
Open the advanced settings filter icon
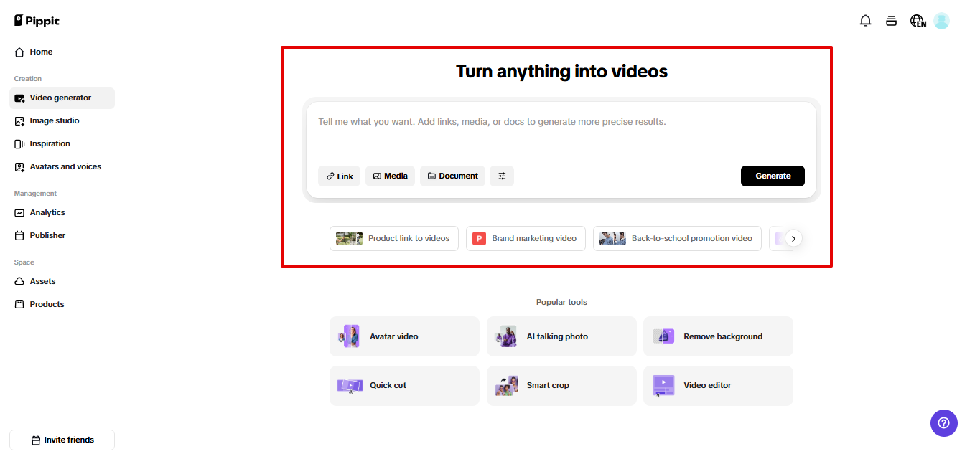coord(501,176)
